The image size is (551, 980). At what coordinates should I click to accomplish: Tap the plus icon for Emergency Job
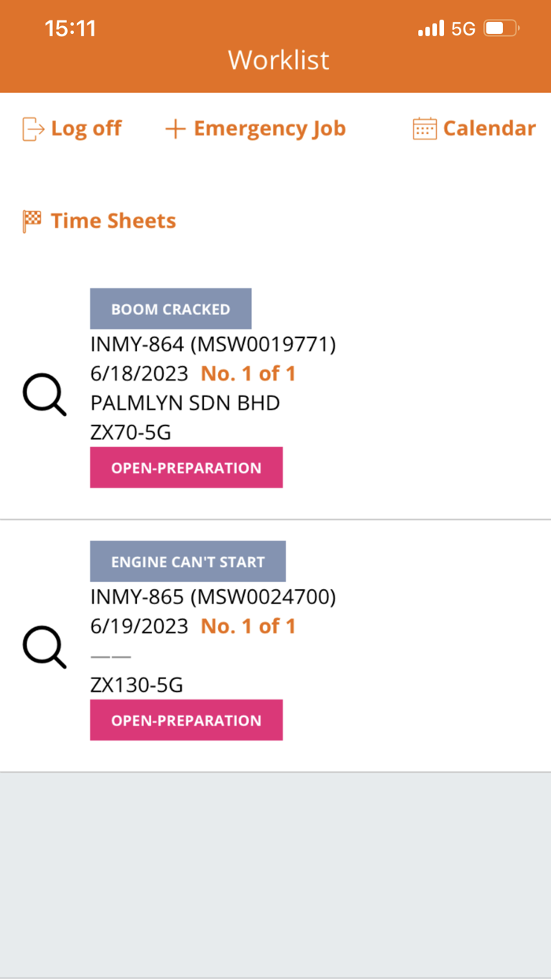(175, 129)
